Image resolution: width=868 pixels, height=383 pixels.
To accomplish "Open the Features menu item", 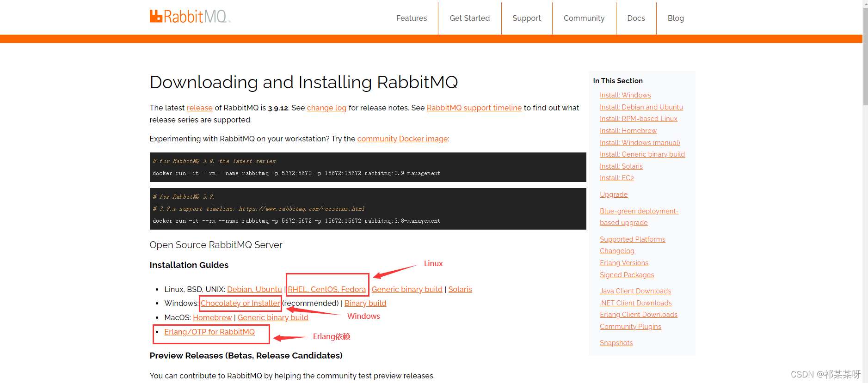I will [x=411, y=18].
